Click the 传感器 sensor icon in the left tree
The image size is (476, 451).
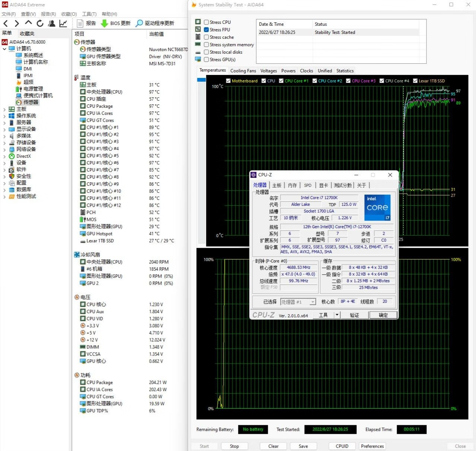(x=19, y=102)
